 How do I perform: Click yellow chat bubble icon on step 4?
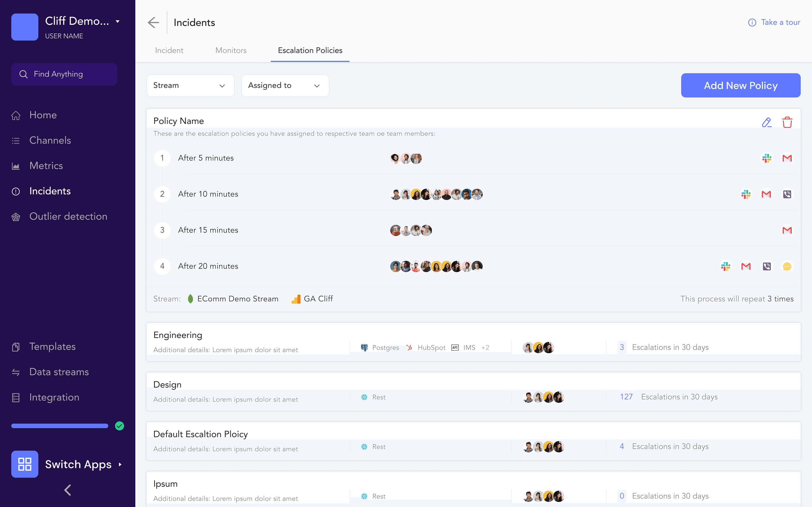click(787, 266)
